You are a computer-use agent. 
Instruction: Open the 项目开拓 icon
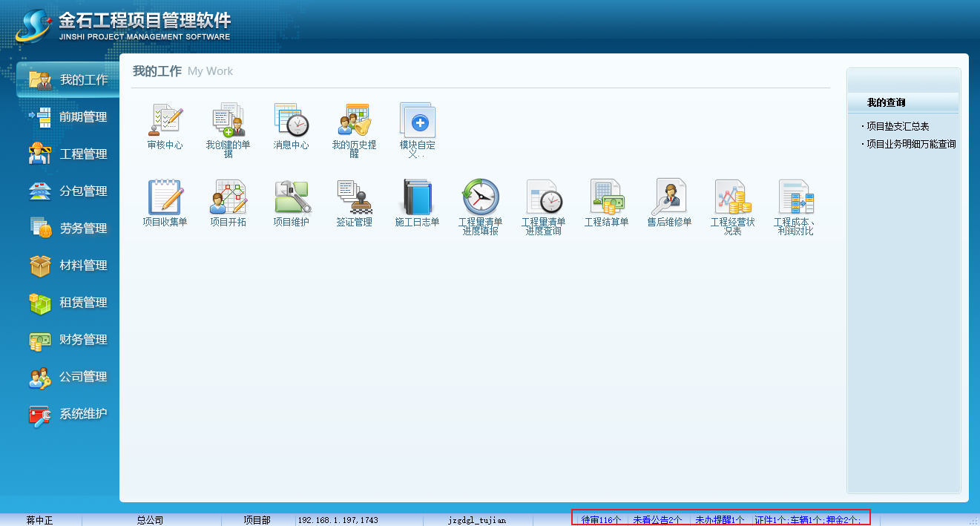pos(228,197)
